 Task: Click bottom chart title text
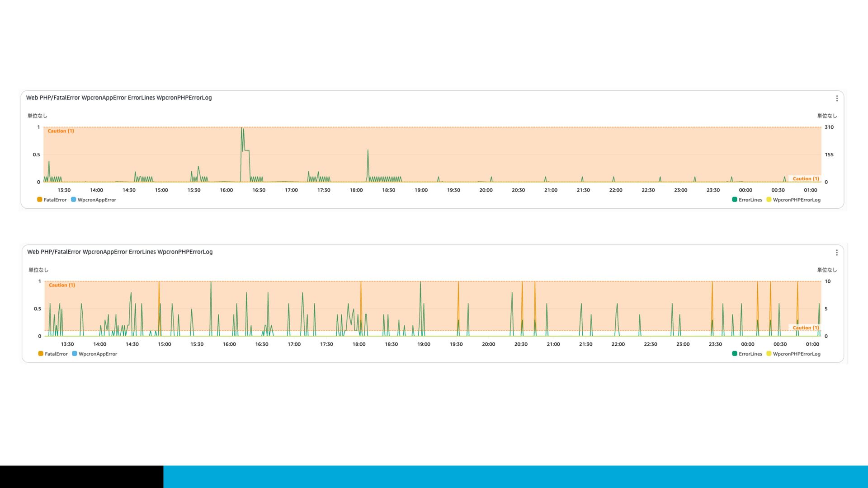point(120,252)
